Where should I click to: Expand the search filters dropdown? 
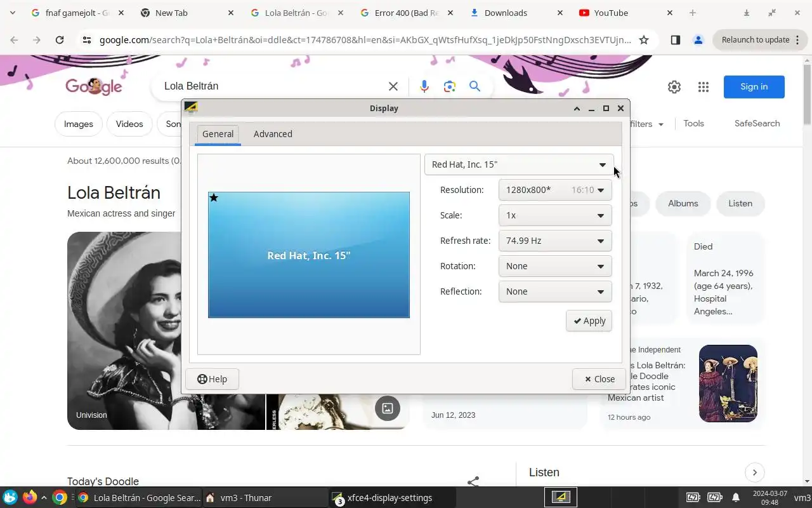click(x=647, y=124)
